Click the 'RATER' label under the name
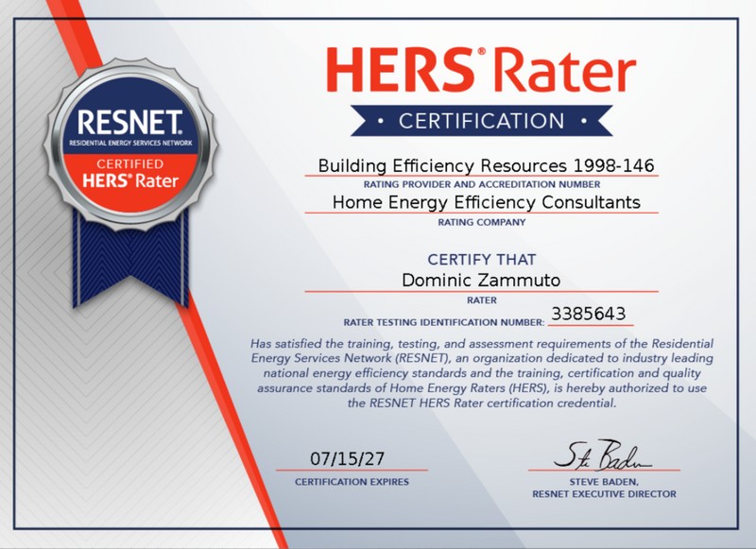 (x=482, y=300)
